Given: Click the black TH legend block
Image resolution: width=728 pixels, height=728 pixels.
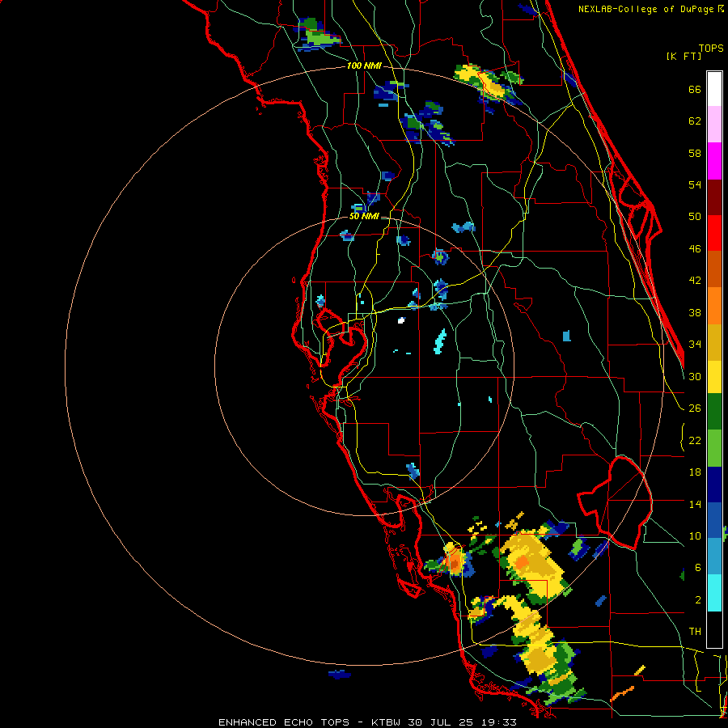Looking at the screenshot, I should [x=714, y=629].
